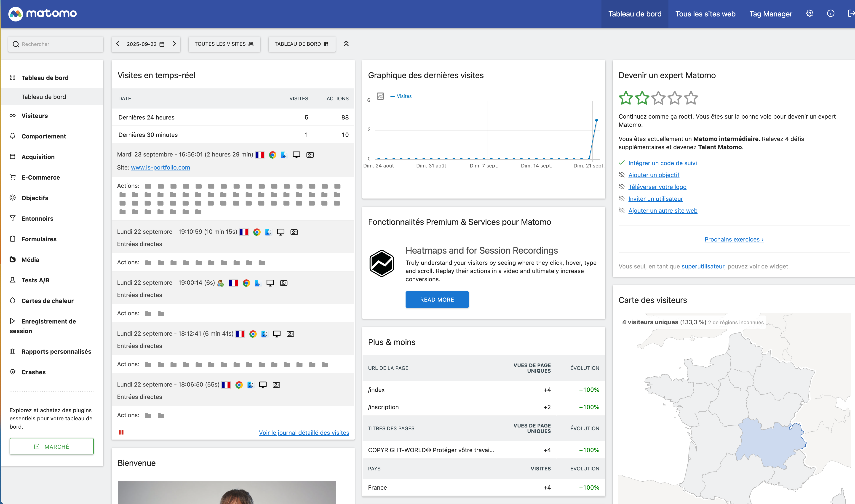Open the Tableau de bord dashboard selector
The image size is (855, 504).
pyautogui.click(x=302, y=44)
